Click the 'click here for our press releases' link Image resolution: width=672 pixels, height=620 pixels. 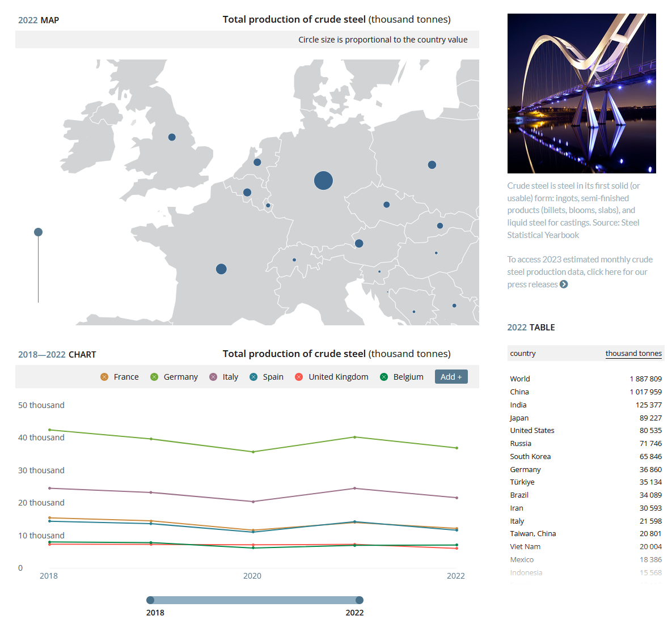[x=577, y=278]
